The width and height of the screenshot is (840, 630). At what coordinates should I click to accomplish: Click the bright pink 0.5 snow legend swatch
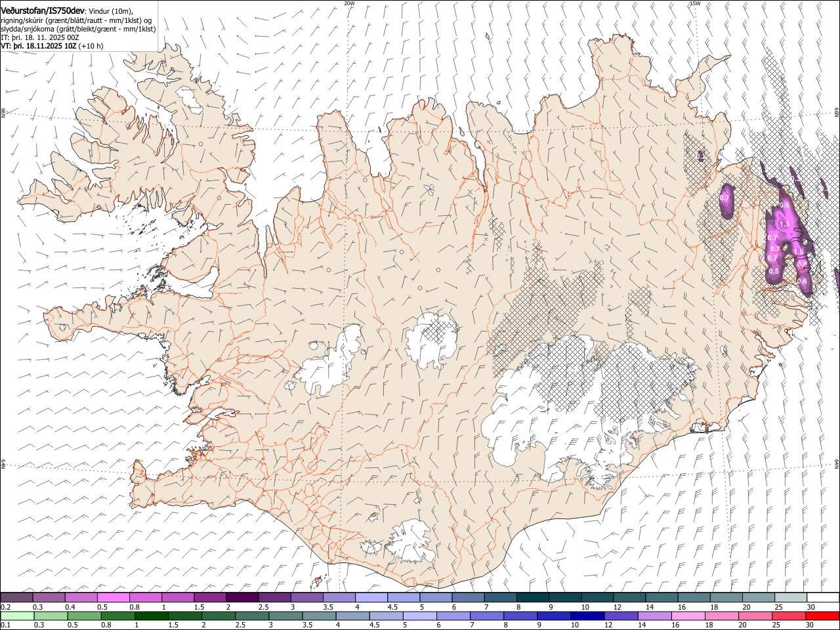click(x=114, y=598)
